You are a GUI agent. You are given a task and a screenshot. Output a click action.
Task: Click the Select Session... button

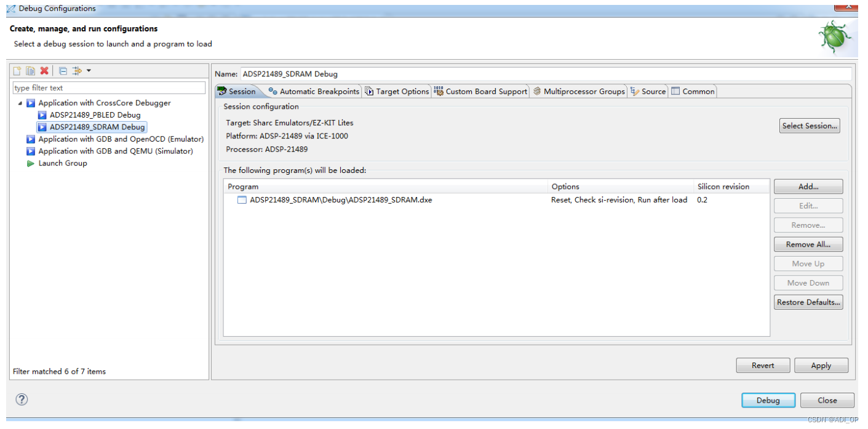tap(810, 126)
